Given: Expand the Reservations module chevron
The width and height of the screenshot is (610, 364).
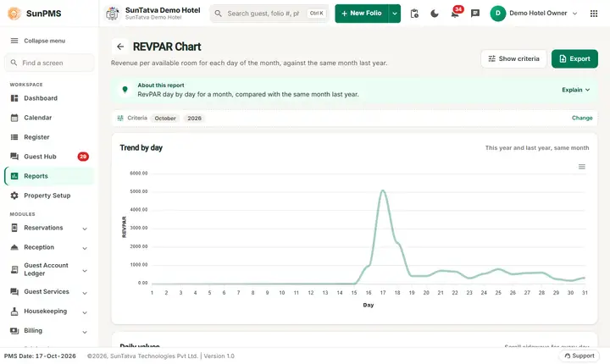Looking at the screenshot, I should coord(85,229).
